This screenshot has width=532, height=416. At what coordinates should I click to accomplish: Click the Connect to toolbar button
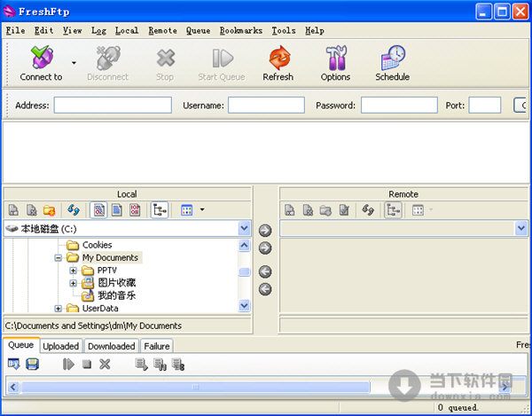click(x=41, y=64)
